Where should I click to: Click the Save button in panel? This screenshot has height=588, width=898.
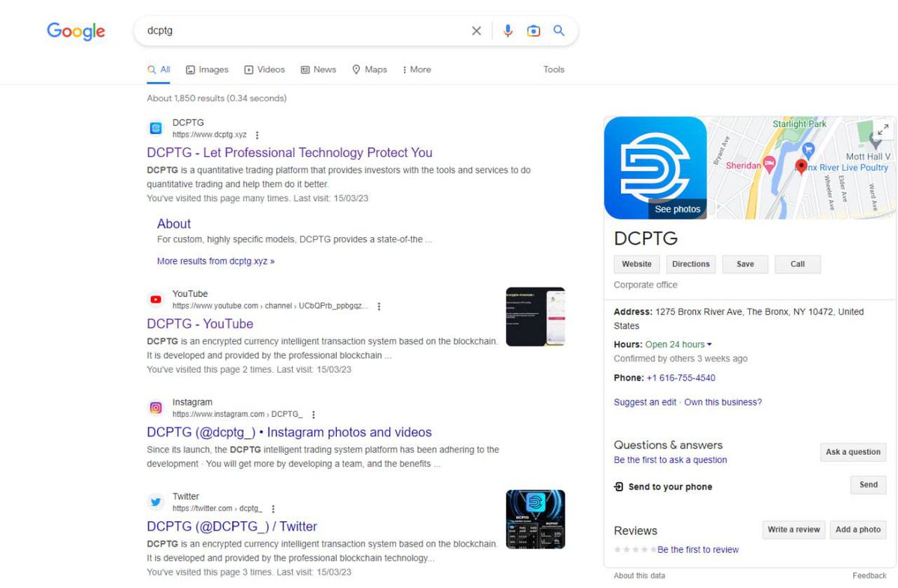click(x=745, y=264)
